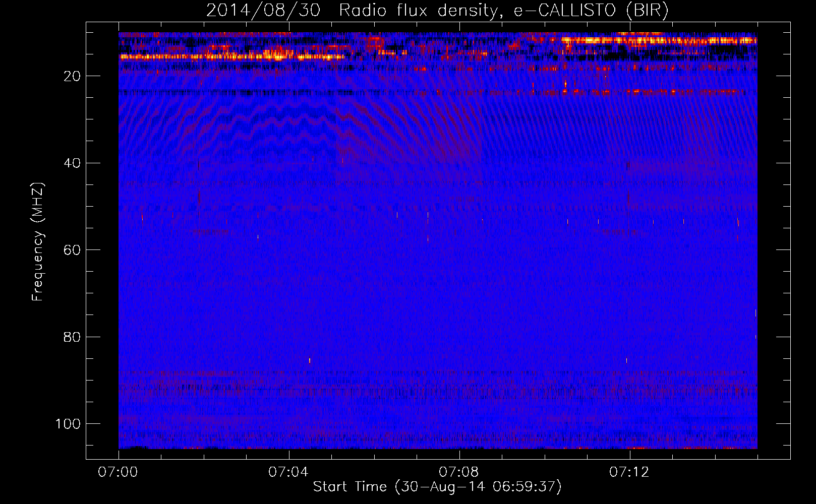This screenshot has width=816, height=504.
Task: Click the '07:00' time tick label
Action: click(118, 472)
